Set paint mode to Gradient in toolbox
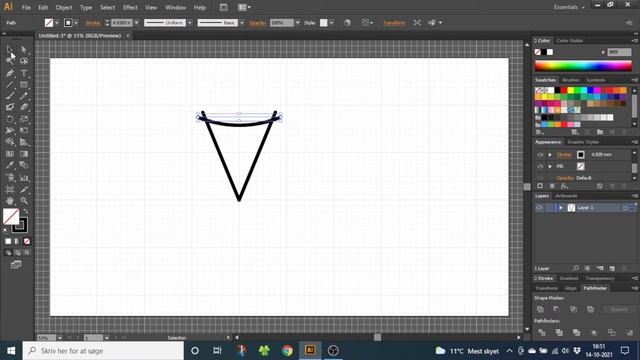 click(17, 241)
